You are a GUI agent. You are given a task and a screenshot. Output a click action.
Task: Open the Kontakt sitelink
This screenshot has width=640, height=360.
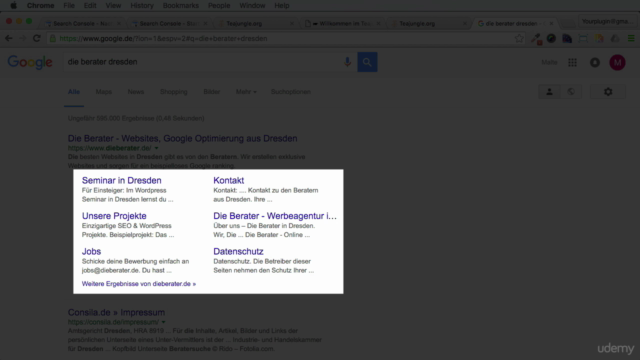(x=229, y=180)
